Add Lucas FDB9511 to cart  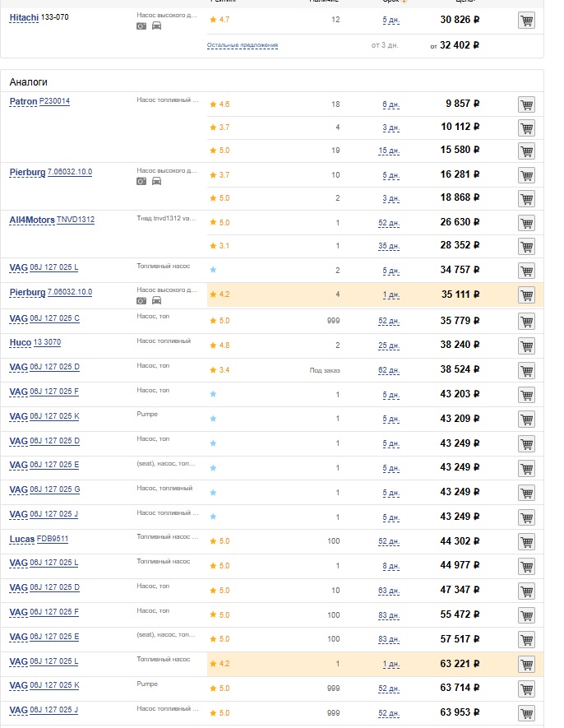click(526, 542)
